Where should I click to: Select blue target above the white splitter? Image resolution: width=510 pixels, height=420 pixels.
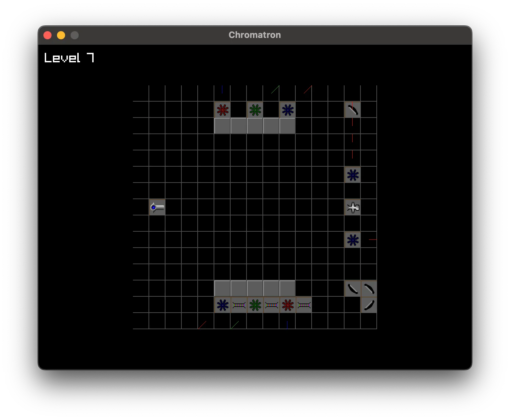[353, 175]
